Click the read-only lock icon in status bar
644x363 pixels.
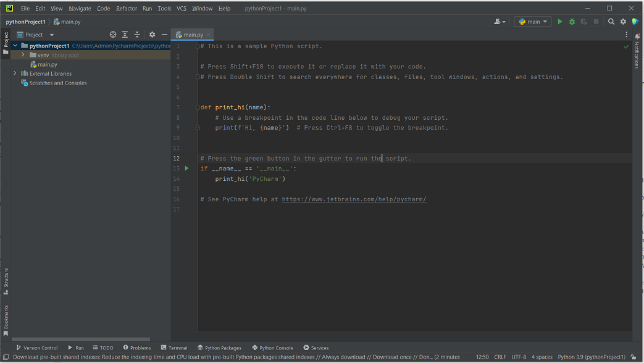pyautogui.click(x=634, y=357)
